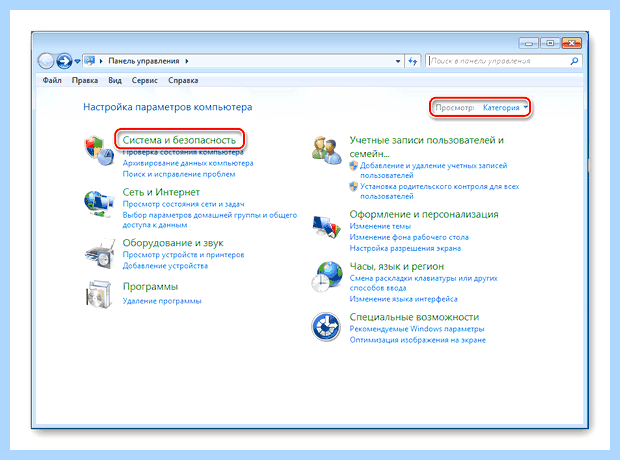Open the recent pages dropdown arrow
This screenshot has width=620, height=460.
(78, 61)
